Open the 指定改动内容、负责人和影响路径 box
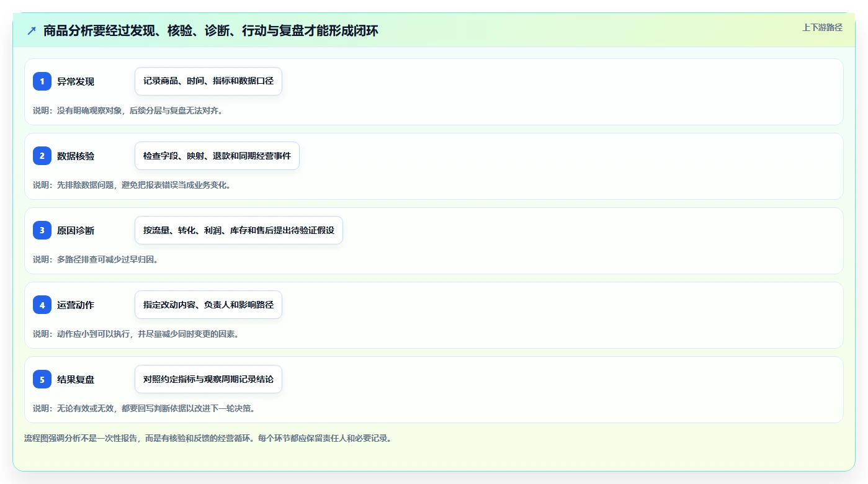Viewport: 868px width, 484px height. tap(208, 305)
